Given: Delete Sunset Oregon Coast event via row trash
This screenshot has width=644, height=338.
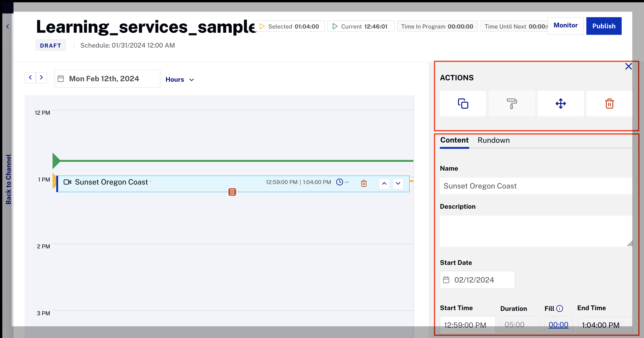Looking at the screenshot, I should click(364, 183).
